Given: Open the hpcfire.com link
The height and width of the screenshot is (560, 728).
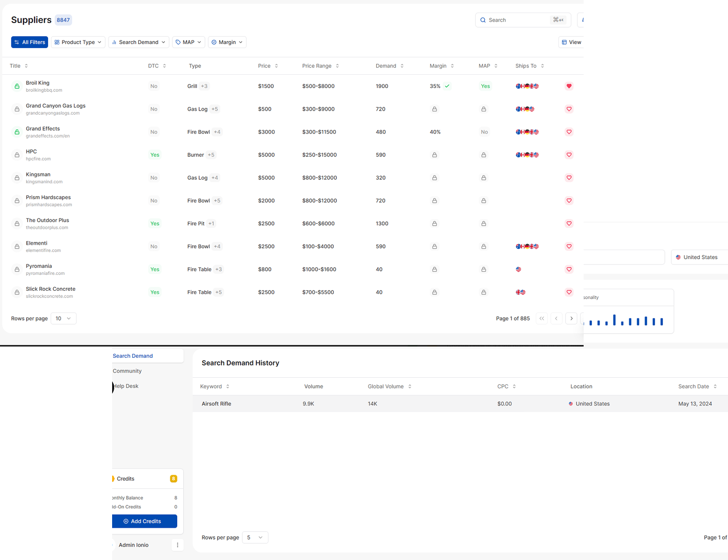Looking at the screenshot, I should coord(38,159).
